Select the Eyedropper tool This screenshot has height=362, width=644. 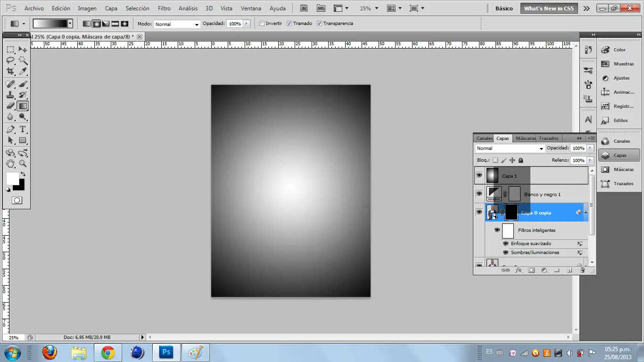coord(23,71)
